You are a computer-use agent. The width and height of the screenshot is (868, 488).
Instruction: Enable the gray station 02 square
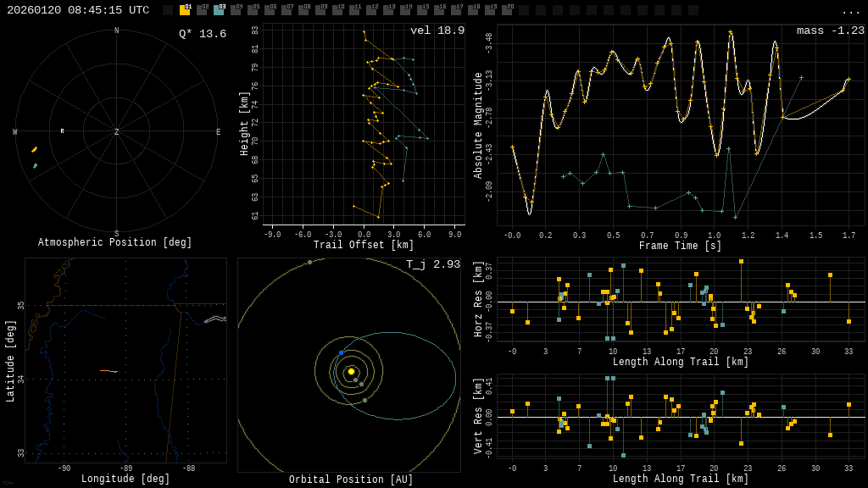202,10
